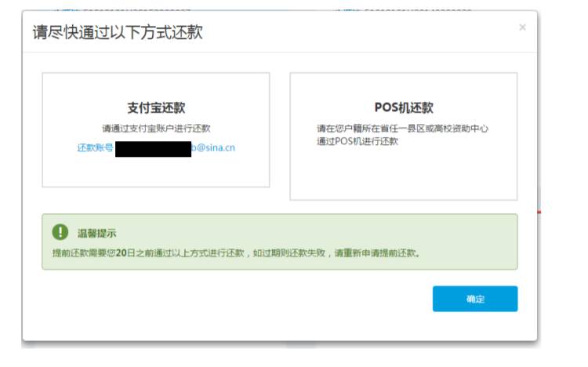The height and width of the screenshot is (367, 588).
Task: Click the text 通过POS机进行还款
Action: 357,141
